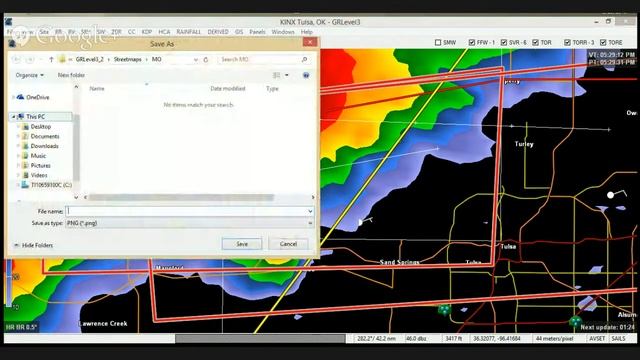Click the storm report marker near Alsuma
This screenshot has height=360, width=640.
(x=576, y=321)
